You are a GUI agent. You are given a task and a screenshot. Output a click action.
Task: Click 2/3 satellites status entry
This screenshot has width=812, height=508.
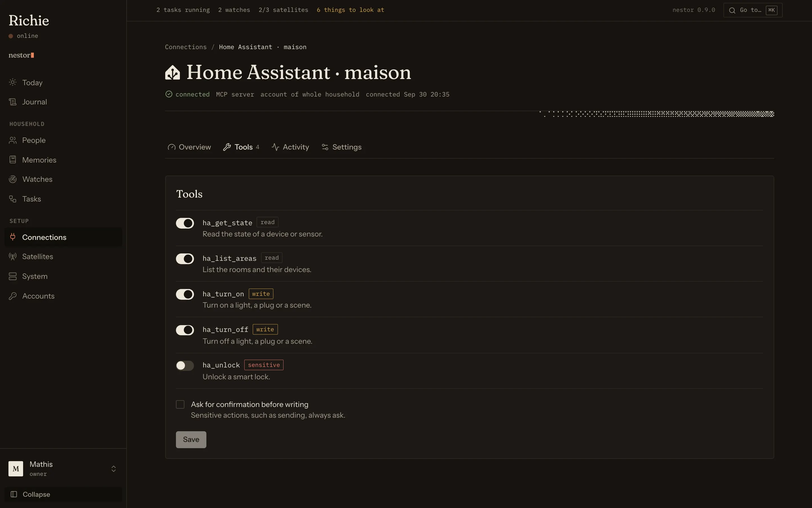click(283, 10)
